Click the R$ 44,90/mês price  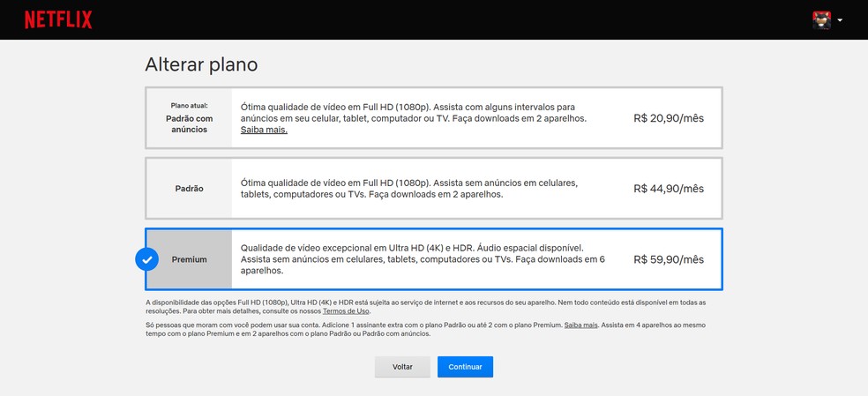[669, 189]
